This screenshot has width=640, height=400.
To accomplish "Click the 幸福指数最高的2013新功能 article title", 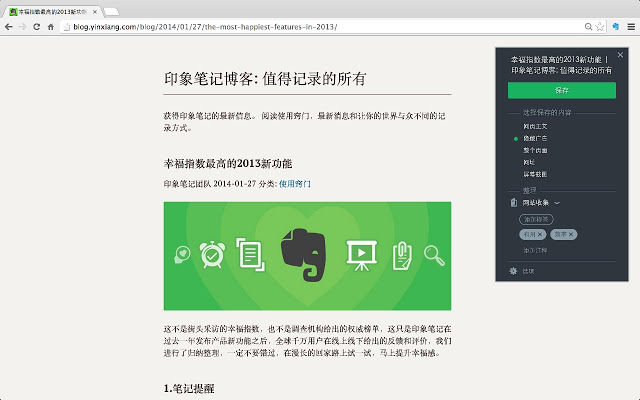I will (x=228, y=164).
